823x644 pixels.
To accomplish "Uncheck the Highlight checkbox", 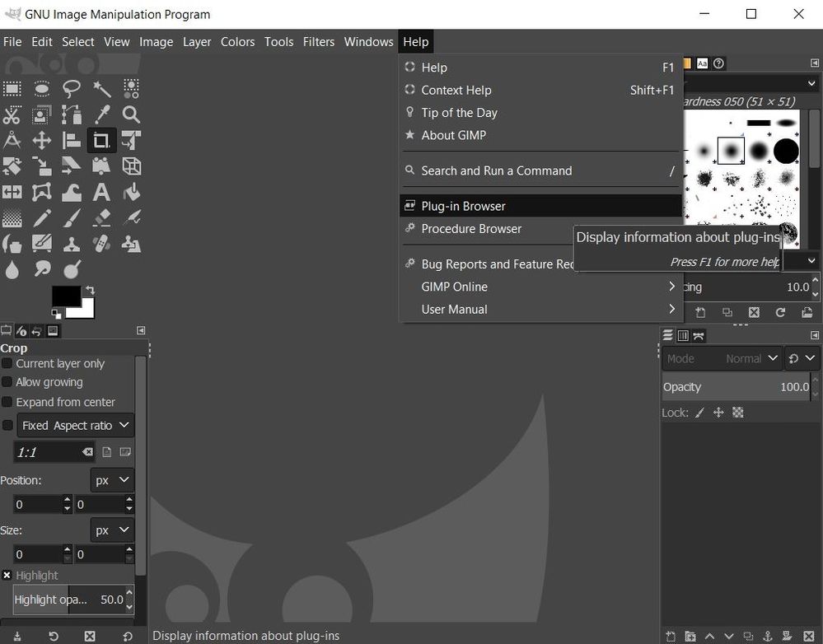I will click(x=7, y=576).
